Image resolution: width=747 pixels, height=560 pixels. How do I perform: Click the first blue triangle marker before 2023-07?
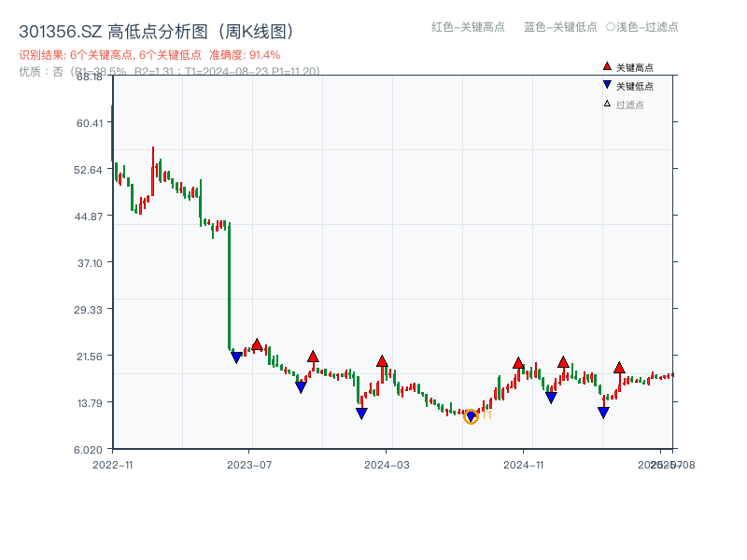[x=236, y=357]
